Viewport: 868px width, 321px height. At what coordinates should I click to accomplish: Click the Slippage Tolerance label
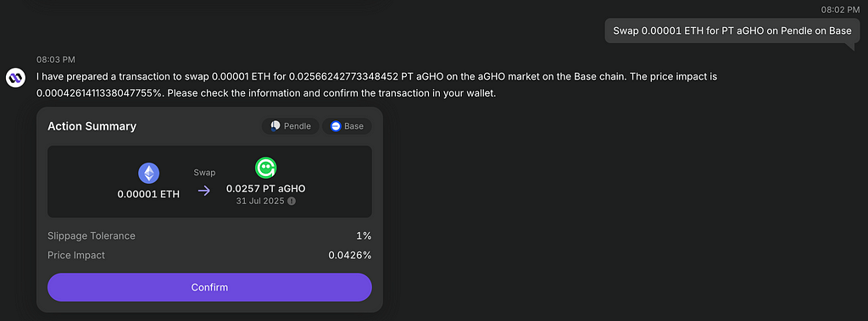pos(92,235)
